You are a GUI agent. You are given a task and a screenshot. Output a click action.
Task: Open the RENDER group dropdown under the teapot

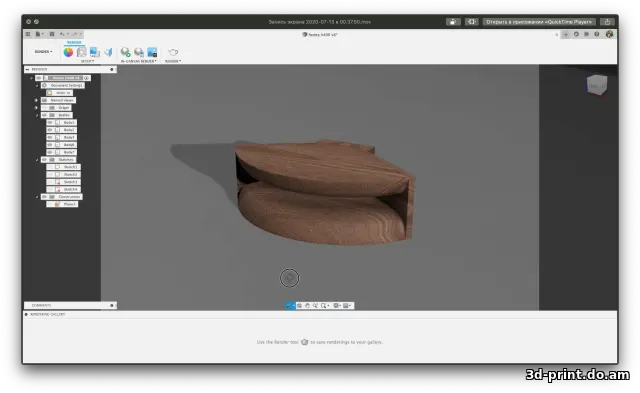[x=173, y=61]
